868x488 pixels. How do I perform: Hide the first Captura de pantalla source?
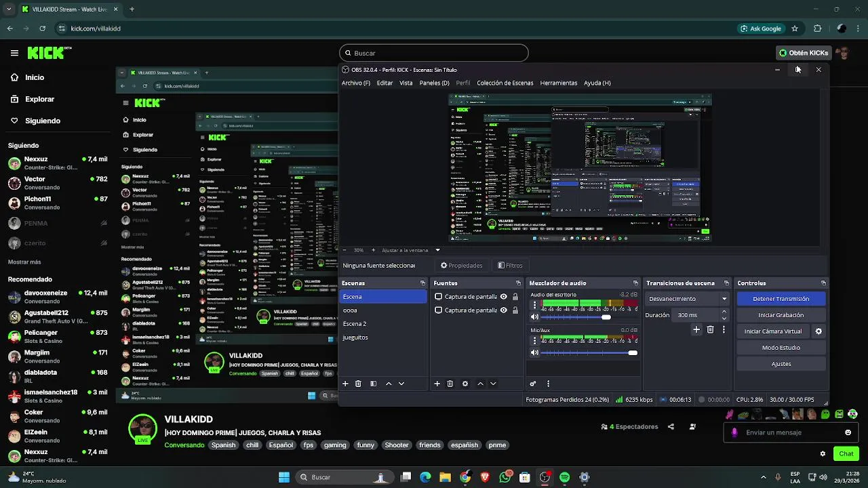tap(503, 297)
